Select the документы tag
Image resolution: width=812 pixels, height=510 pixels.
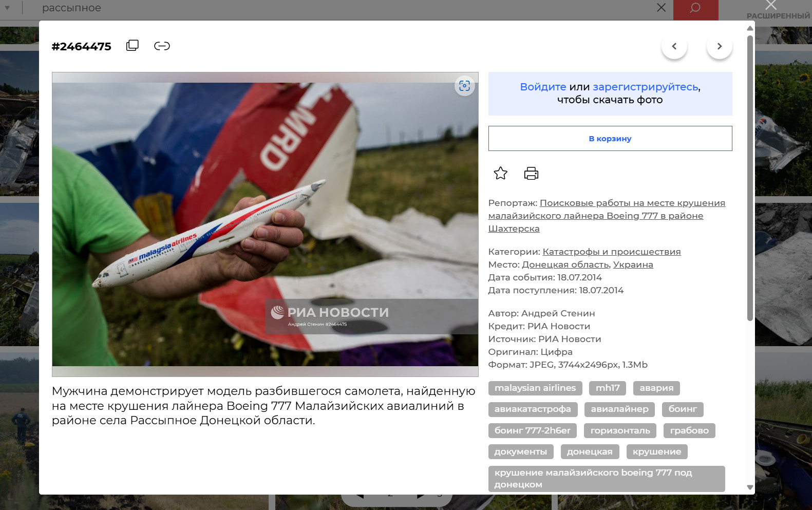pos(521,452)
